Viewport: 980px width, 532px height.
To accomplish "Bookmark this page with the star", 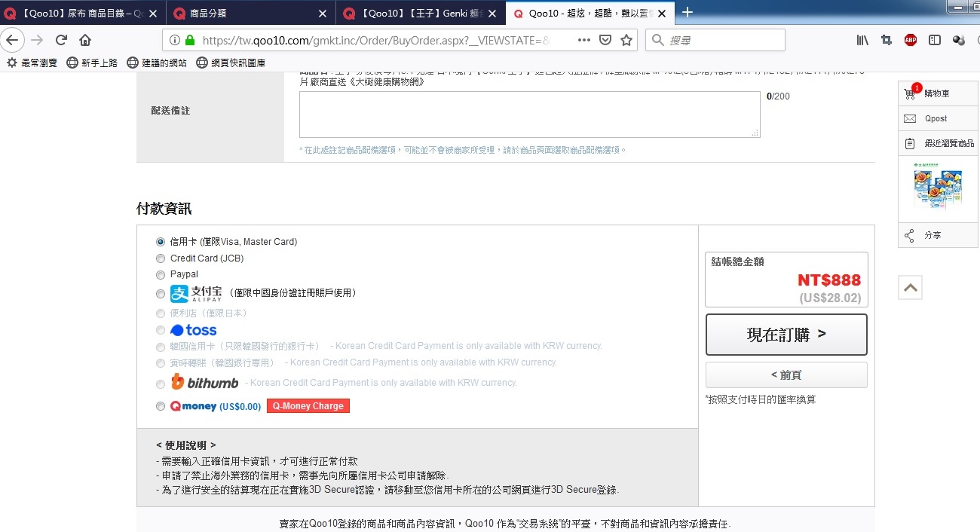I will [x=626, y=40].
